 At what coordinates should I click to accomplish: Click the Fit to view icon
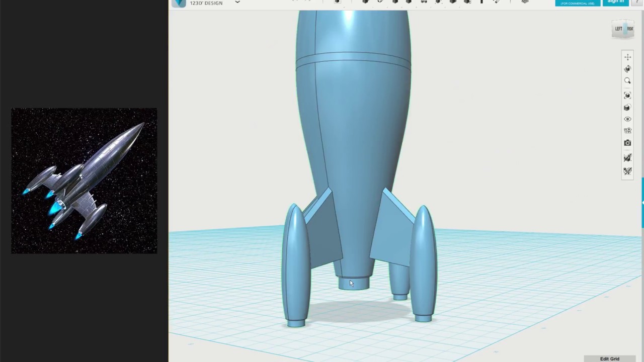627,95
